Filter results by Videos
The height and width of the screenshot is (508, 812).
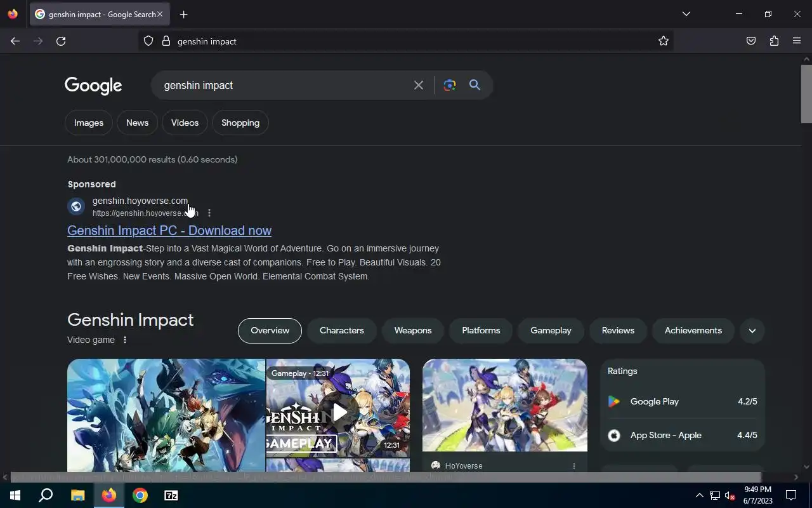[x=185, y=123]
